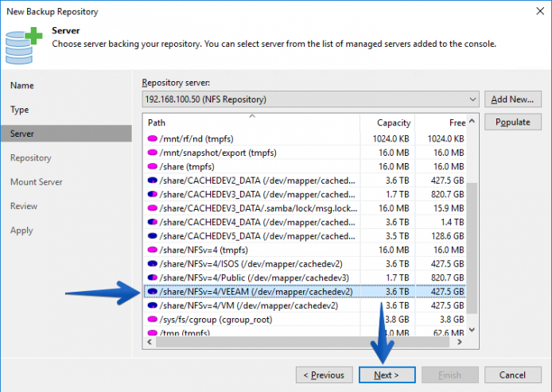Select the Server wizard step
The height and width of the screenshot is (392, 552).
[x=66, y=134]
